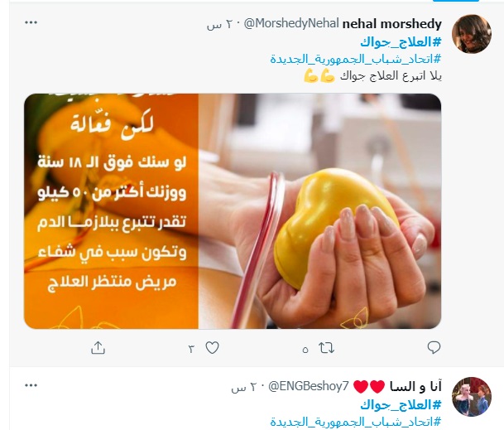
Task: Share nehal morshedy's tweet
Action: [x=98, y=348]
